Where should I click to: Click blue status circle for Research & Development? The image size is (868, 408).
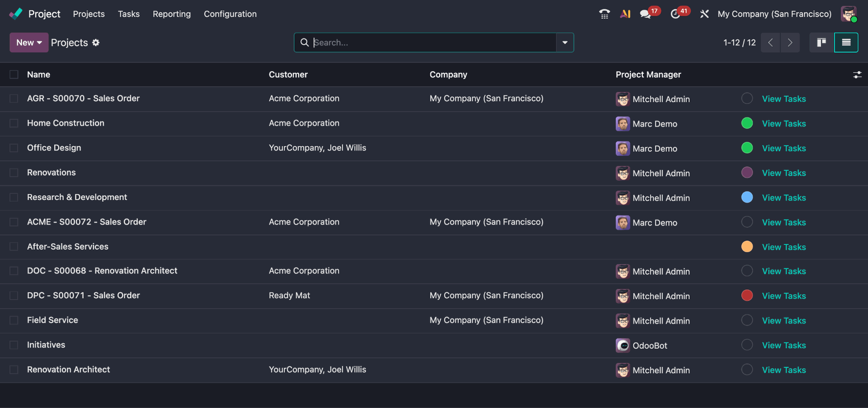coord(747,197)
